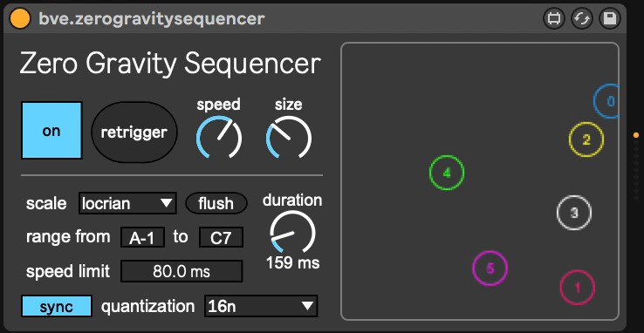Click the A-1 range start field
The height and width of the screenshot is (333, 644).
142,237
